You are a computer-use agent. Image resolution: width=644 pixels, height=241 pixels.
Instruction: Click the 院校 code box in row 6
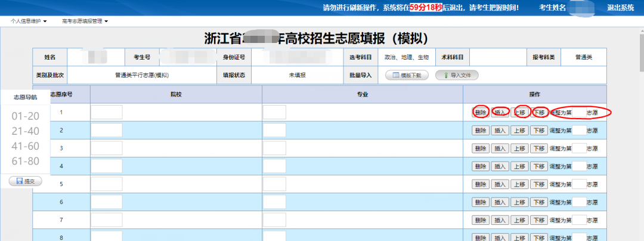[x=106, y=202]
